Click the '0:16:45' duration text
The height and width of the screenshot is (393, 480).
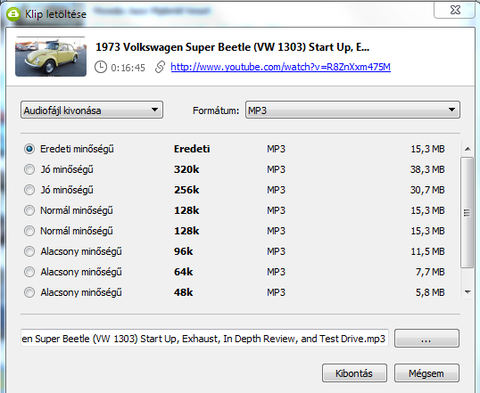[128, 68]
